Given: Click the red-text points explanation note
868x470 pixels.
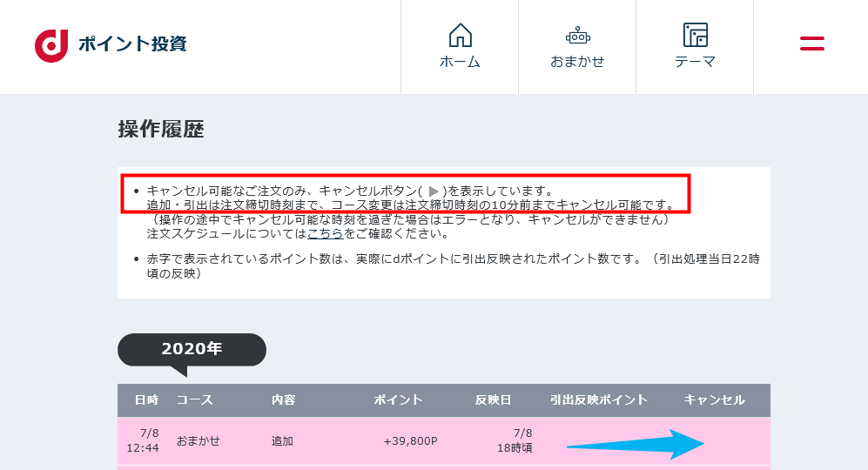Looking at the screenshot, I should (x=453, y=265).
